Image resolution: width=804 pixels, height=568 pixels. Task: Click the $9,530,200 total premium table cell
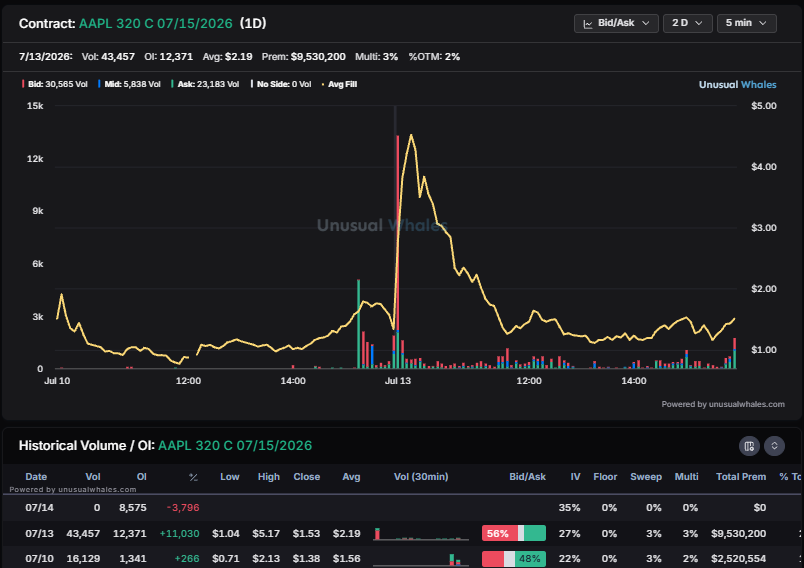point(738,533)
